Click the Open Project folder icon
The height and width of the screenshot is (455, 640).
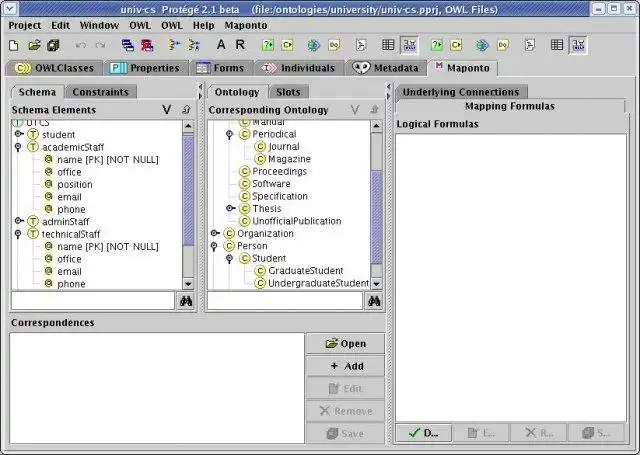(34, 45)
